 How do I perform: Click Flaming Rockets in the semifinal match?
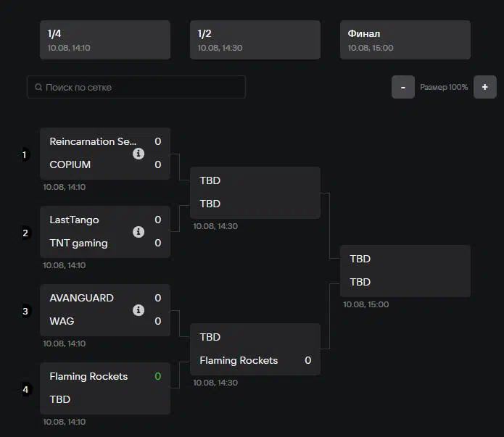point(239,360)
